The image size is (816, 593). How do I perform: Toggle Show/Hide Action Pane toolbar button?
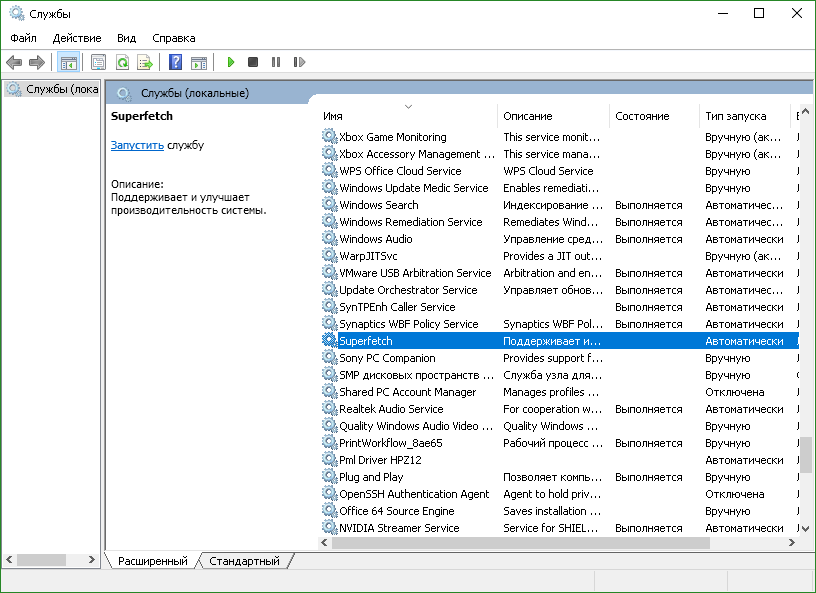click(x=198, y=62)
